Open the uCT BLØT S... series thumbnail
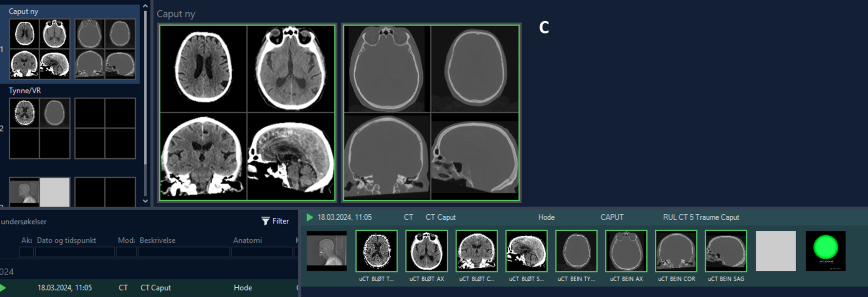This screenshot has width=868, height=297. (526, 251)
